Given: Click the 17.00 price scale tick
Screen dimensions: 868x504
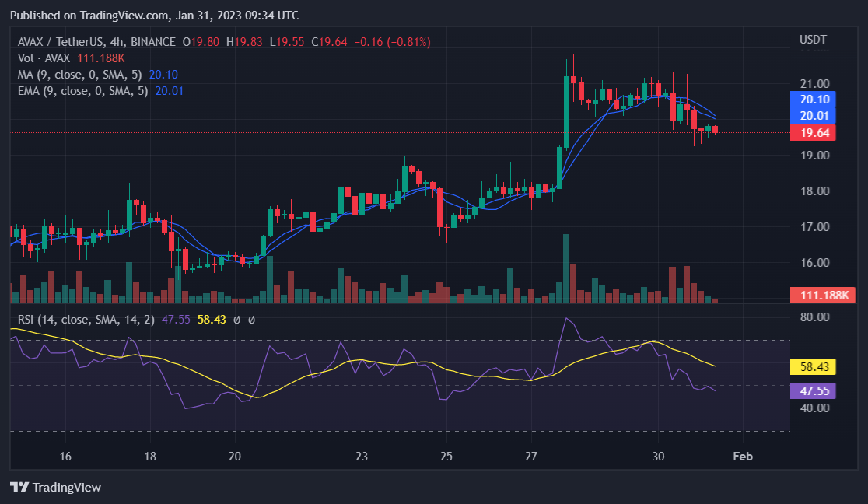Looking at the screenshot, I should coord(815,227).
